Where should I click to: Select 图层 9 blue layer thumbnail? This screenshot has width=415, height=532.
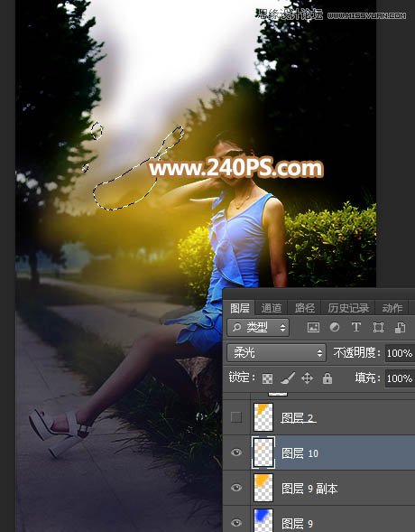(263, 520)
